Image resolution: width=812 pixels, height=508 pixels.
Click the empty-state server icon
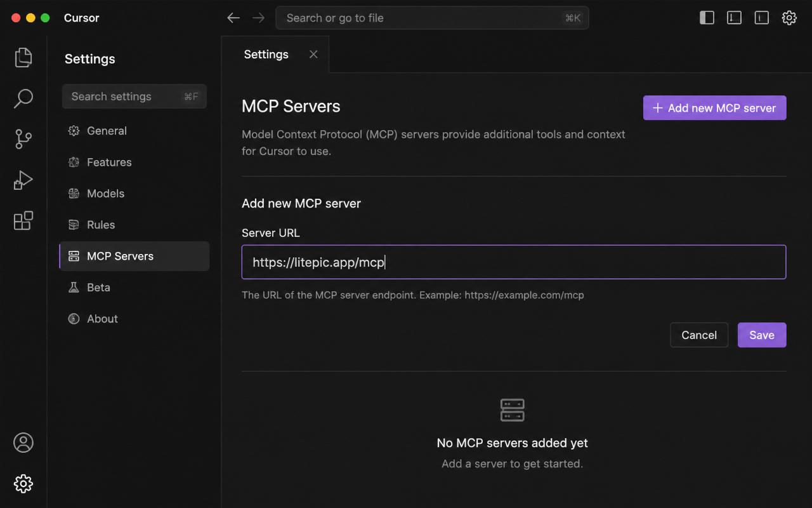click(x=513, y=410)
